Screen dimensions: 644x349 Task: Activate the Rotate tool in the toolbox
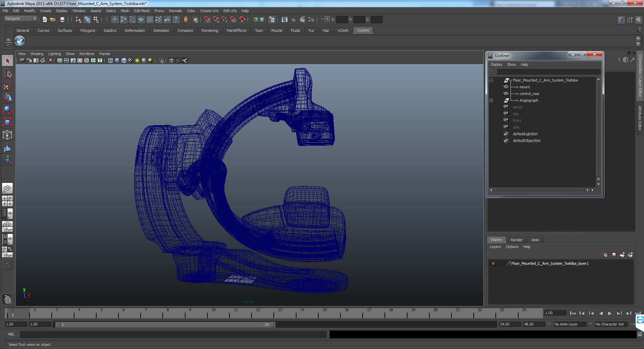point(7,110)
